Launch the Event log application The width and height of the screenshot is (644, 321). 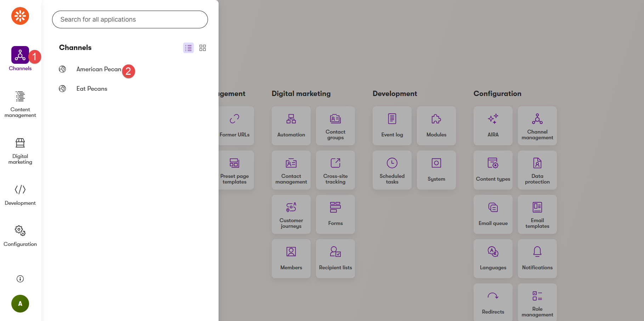pyautogui.click(x=392, y=126)
